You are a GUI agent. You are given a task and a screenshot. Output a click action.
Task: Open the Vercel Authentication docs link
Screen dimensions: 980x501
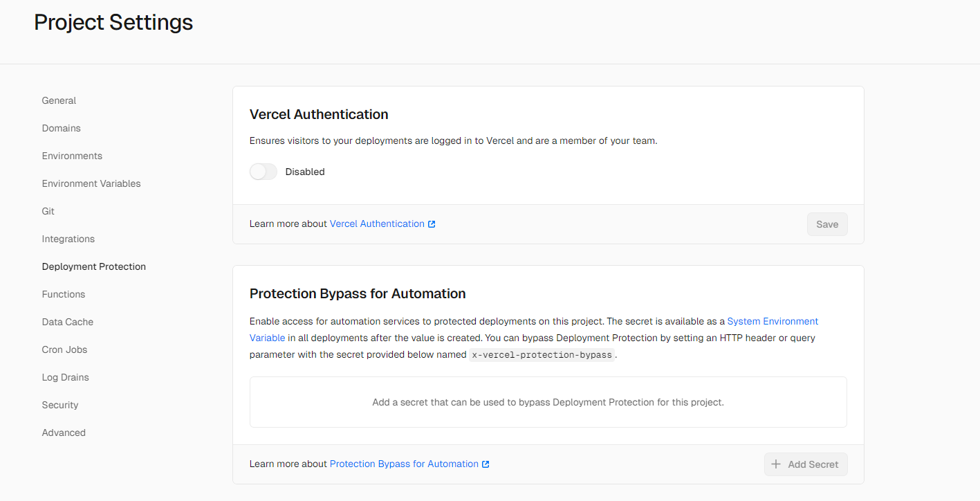377,224
